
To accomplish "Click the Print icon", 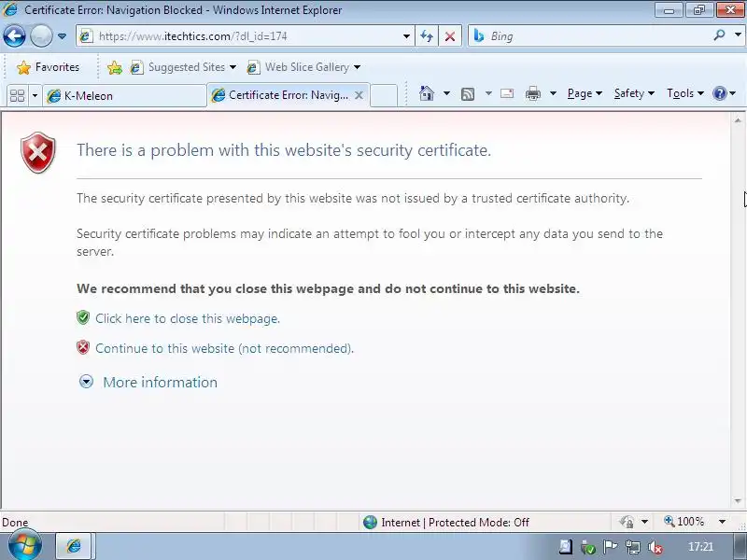I will tap(533, 93).
